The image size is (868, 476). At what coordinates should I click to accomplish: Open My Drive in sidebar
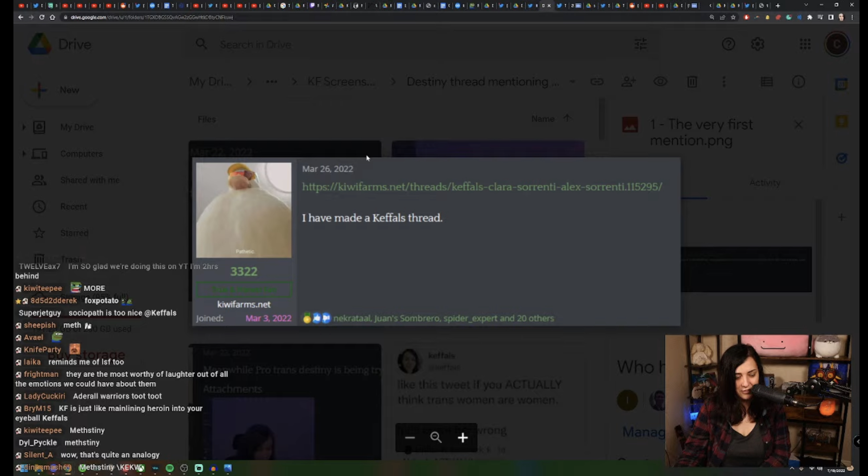[x=76, y=127]
